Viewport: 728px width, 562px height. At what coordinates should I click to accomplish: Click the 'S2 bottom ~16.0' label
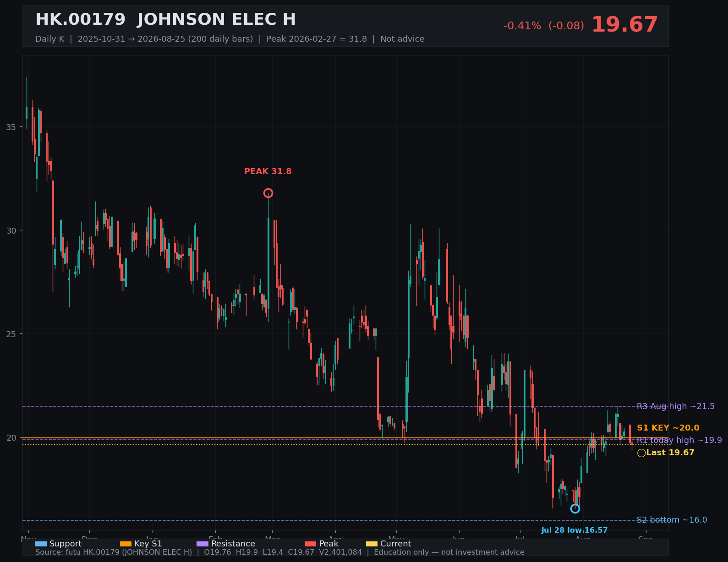pos(672,520)
